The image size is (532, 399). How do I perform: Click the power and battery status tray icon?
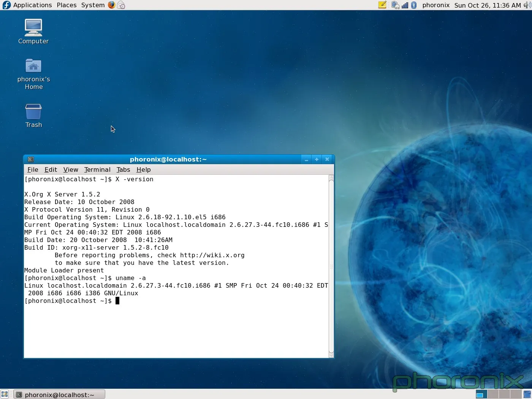(x=395, y=5)
